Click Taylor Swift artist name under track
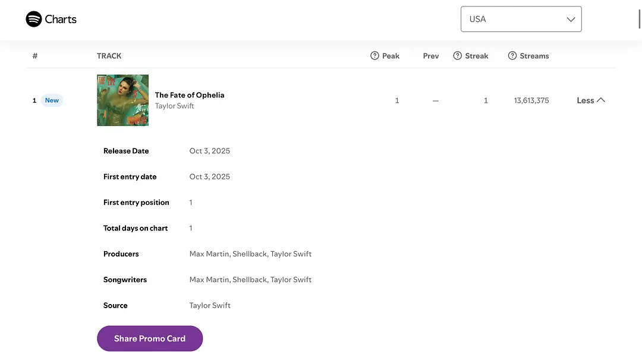 (x=175, y=106)
